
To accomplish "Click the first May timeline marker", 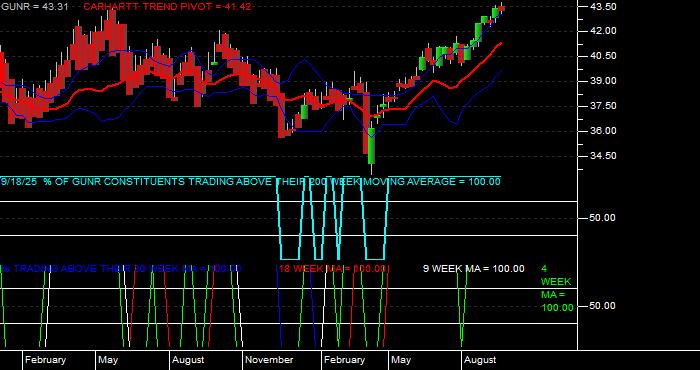I will tap(108, 360).
